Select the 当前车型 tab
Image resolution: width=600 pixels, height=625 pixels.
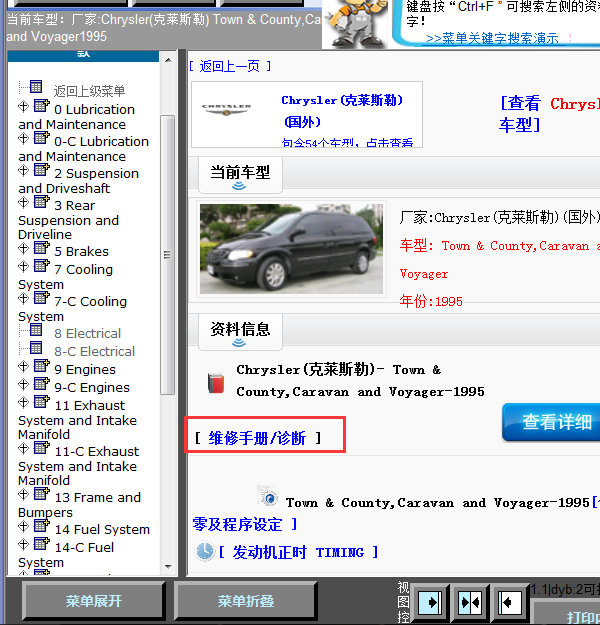coord(240,175)
